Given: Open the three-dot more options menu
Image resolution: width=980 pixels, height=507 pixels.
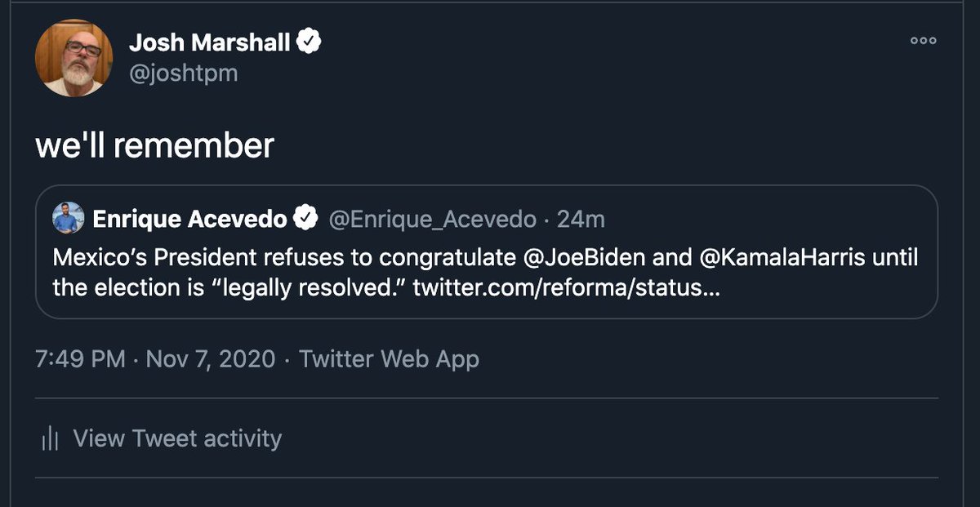Looking at the screenshot, I should (924, 41).
